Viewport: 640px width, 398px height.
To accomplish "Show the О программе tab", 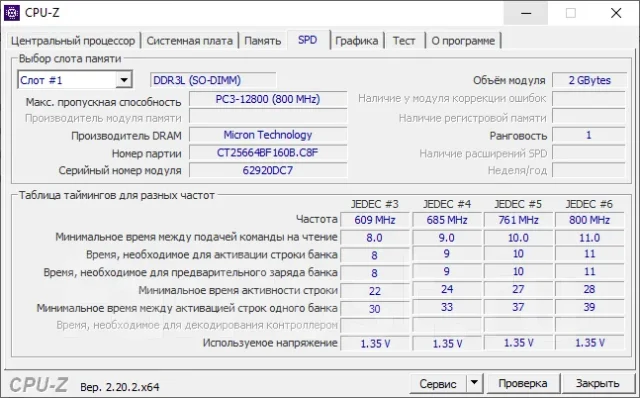I will (x=463, y=41).
